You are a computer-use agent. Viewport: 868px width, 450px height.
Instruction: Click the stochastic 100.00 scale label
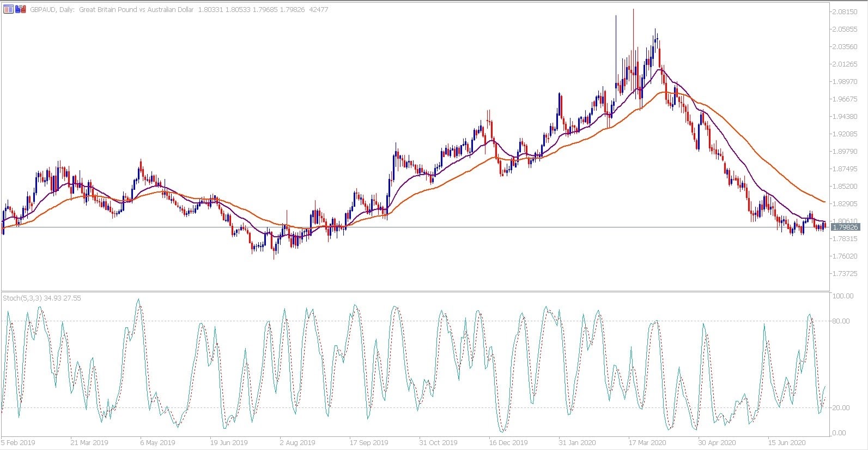coord(842,296)
